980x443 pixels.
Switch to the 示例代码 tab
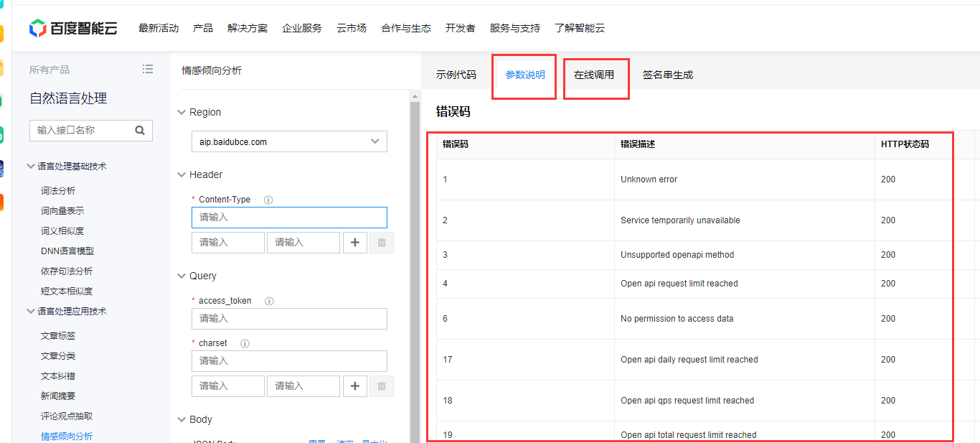[456, 75]
